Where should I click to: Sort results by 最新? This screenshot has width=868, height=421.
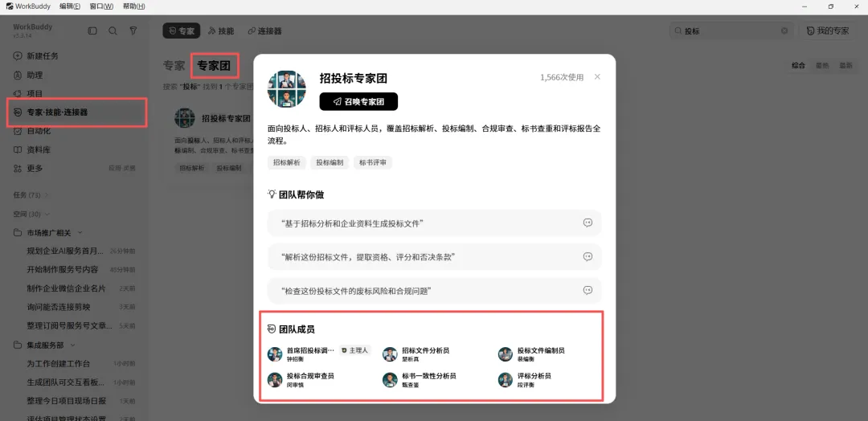(x=845, y=65)
